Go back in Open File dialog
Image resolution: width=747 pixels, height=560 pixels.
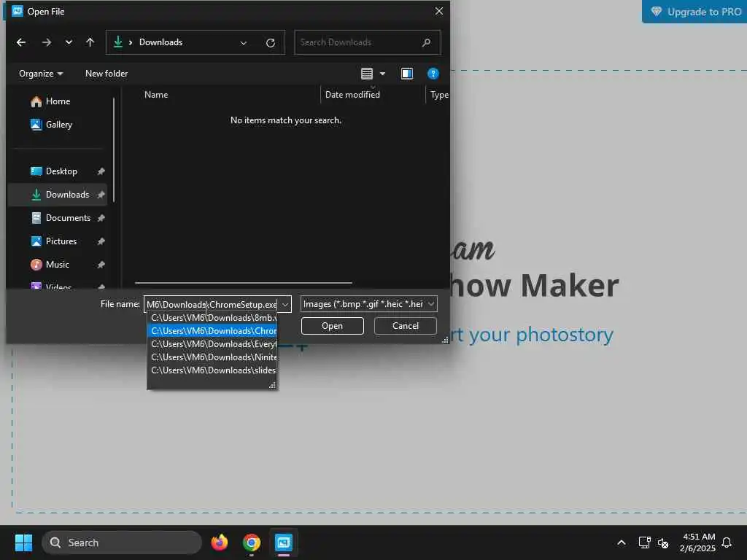pos(21,42)
